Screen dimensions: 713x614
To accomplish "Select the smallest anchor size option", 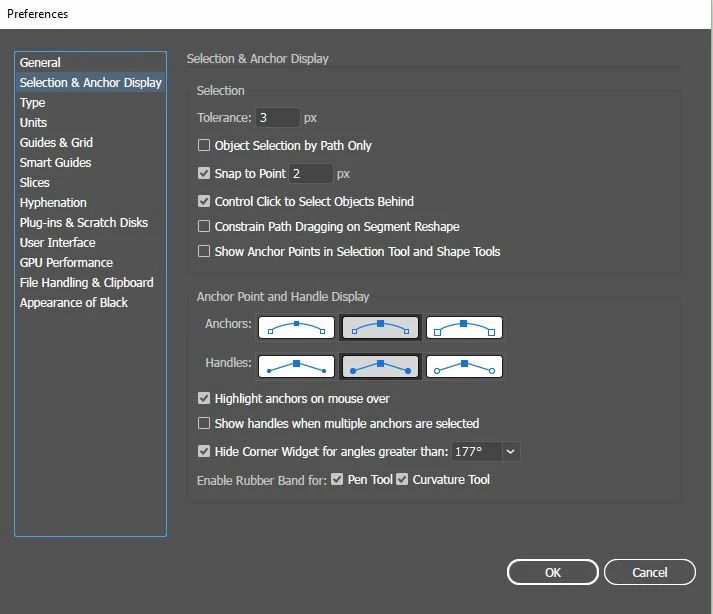I will [x=296, y=327].
